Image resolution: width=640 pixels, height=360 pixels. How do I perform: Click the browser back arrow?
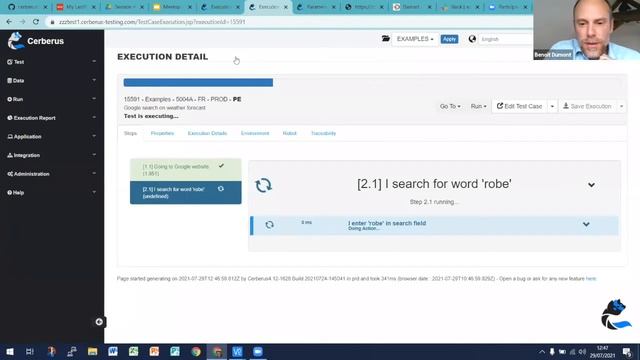tap(9, 22)
